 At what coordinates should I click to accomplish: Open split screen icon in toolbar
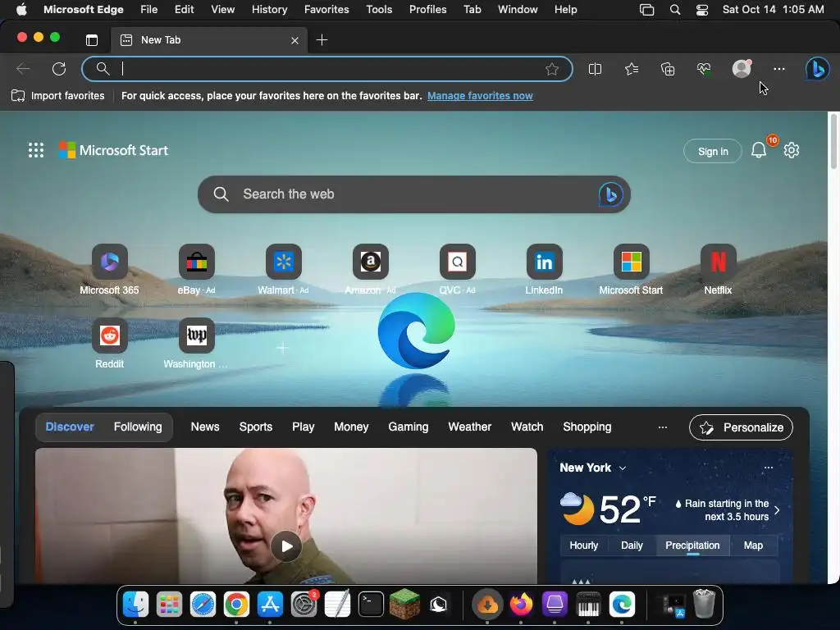pyautogui.click(x=595, y=69)
